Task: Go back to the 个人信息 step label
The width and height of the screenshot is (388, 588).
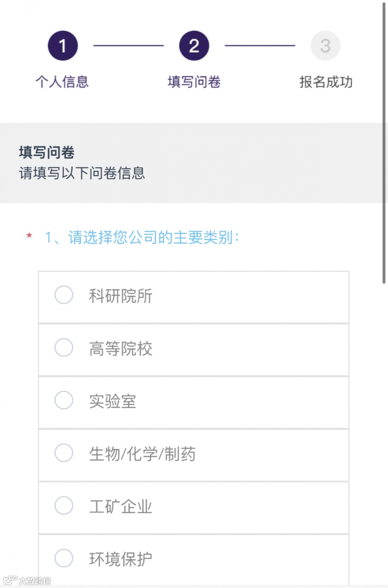Action: click(x=62, y=82)
